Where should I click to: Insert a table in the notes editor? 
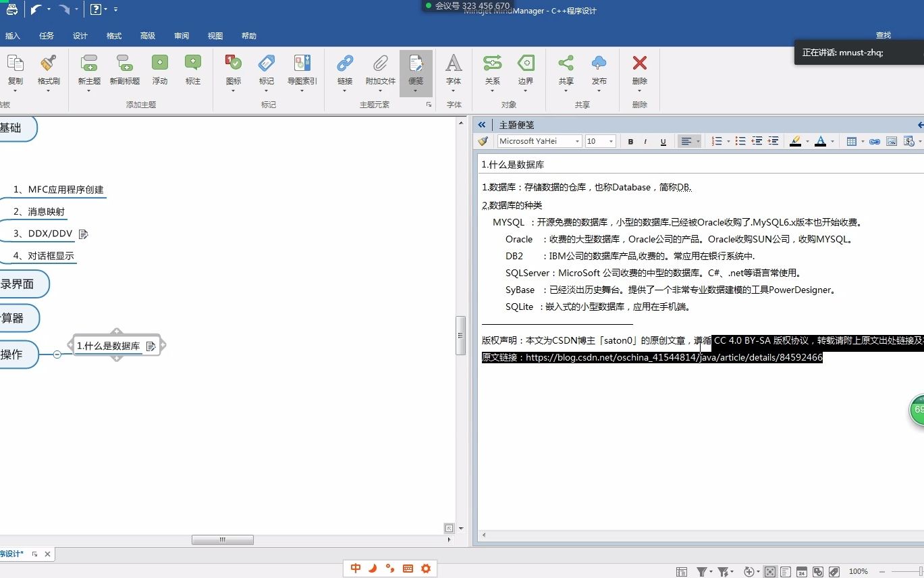tap(852, 141)
